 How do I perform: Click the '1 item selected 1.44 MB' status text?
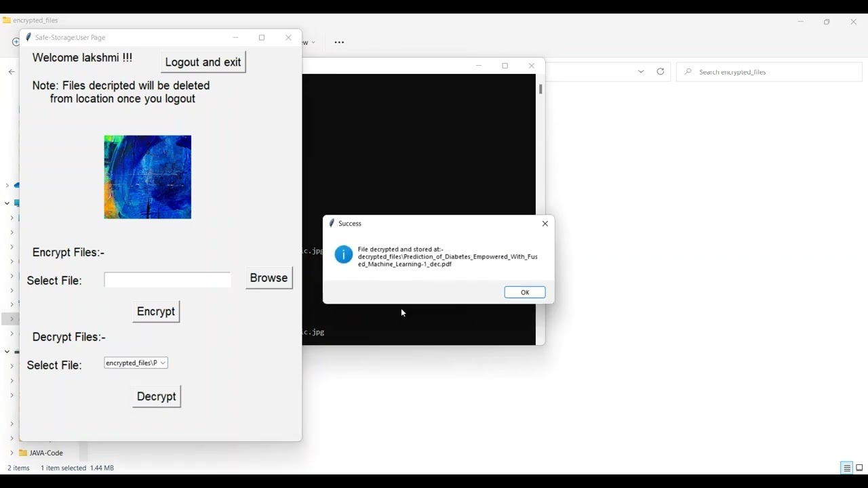[x=77, y=468]
